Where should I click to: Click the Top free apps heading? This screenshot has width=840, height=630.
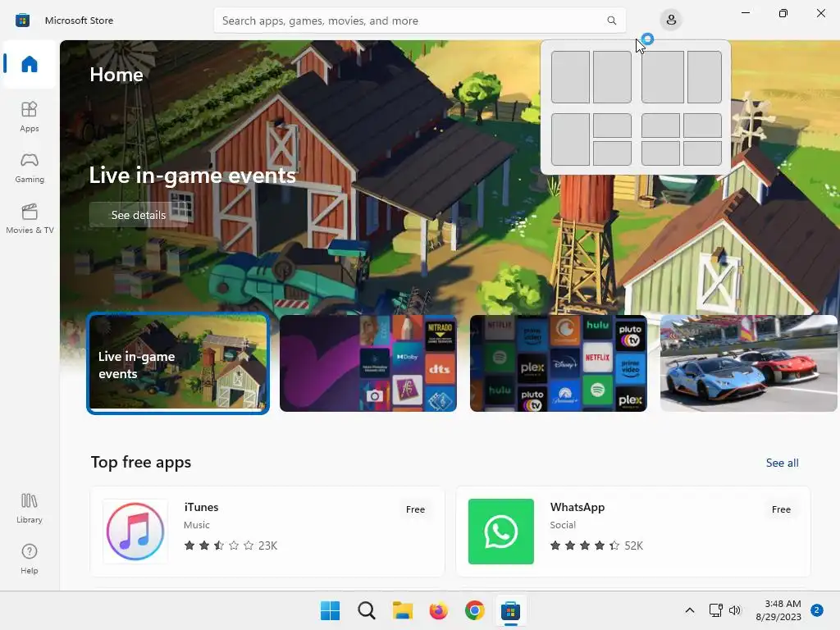coord(141,463)
